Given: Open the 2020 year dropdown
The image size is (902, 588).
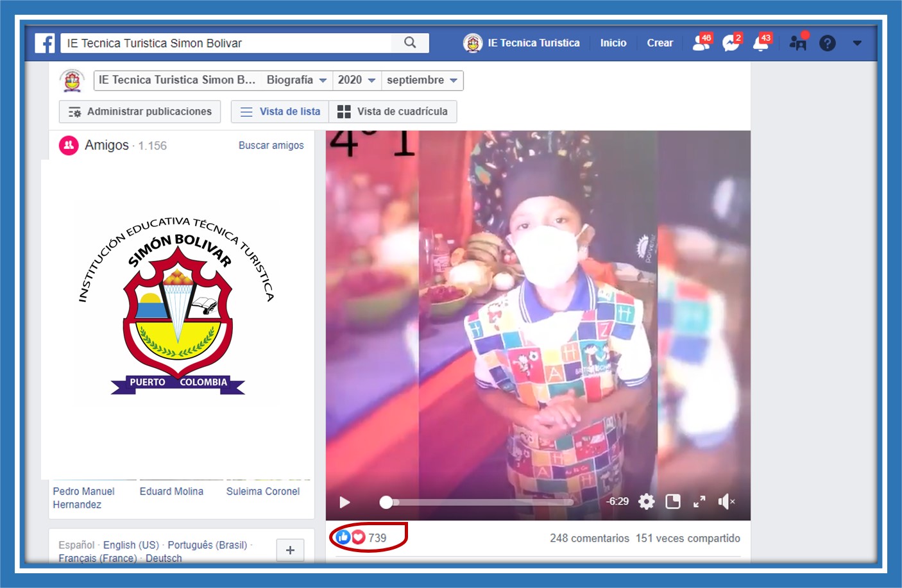Looking at the screenshot, I should click(356, 80).
